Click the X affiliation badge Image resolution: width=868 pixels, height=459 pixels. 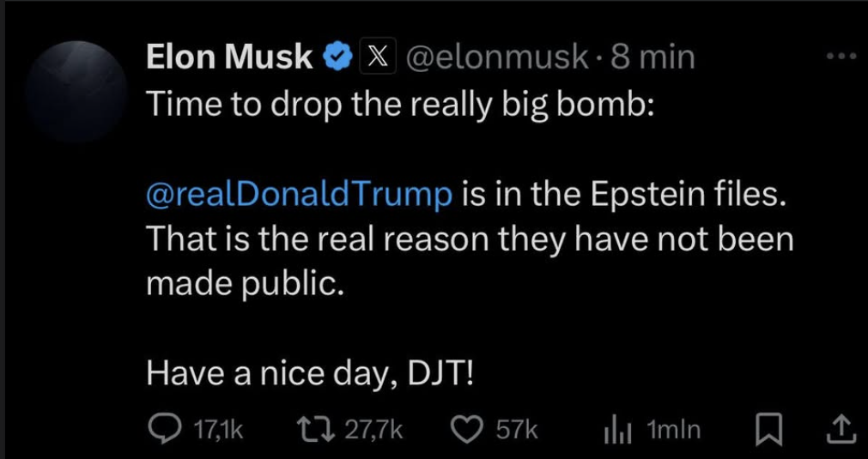[375, 57]
